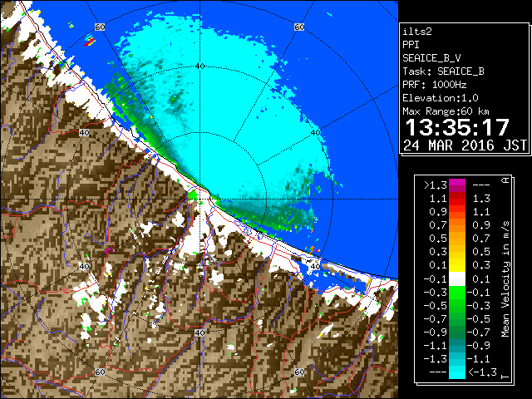Click the bright green patch at the radar center
This screenshot has height=399, width=532.
pyautogui.click(x=193, y=195)
